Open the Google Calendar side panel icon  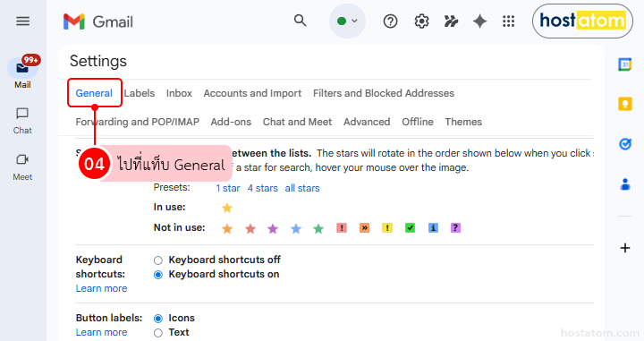[624, 64]
